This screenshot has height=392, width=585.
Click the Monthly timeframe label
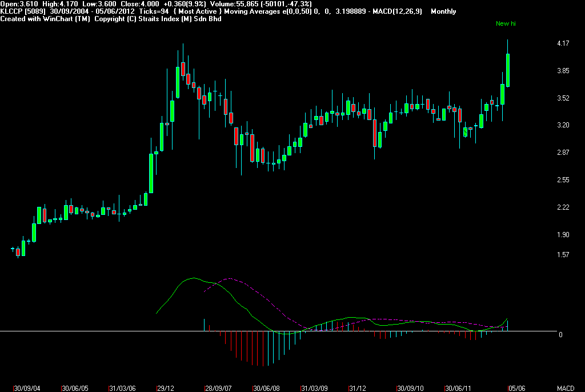tap(443, 11)
